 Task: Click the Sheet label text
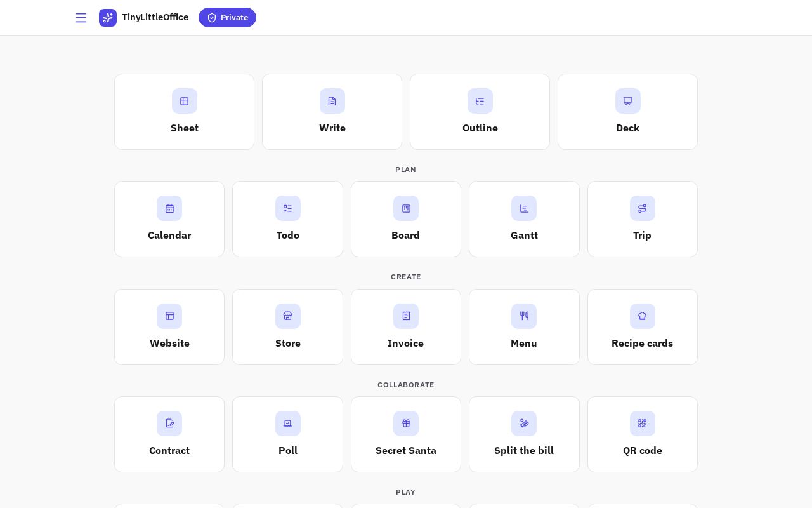[x=185, y=128]
